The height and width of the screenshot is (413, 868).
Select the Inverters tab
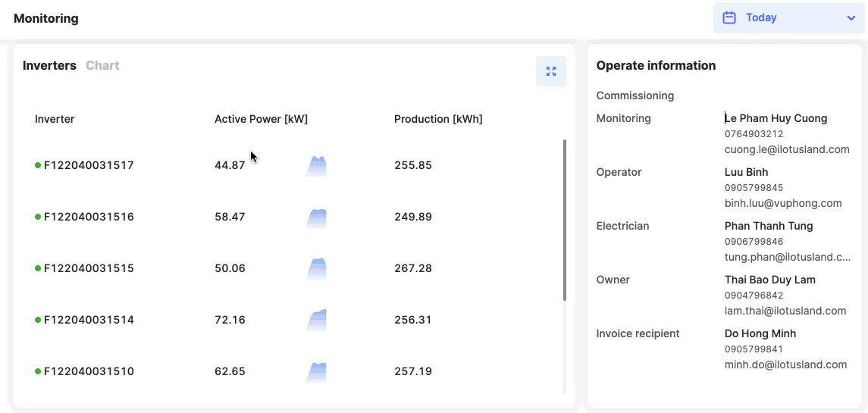tap(49, 65)
